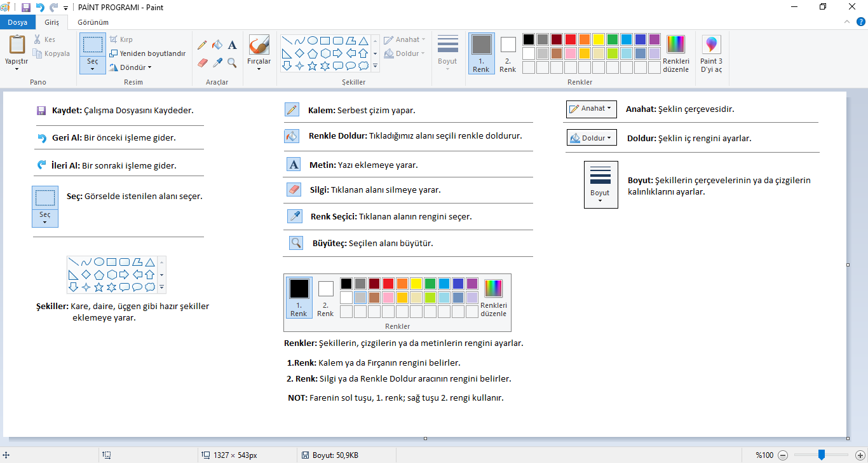Viewport: 868px width, 463px height.
Task: Click the Save icon in title bar
Action: tap(26, 8)
